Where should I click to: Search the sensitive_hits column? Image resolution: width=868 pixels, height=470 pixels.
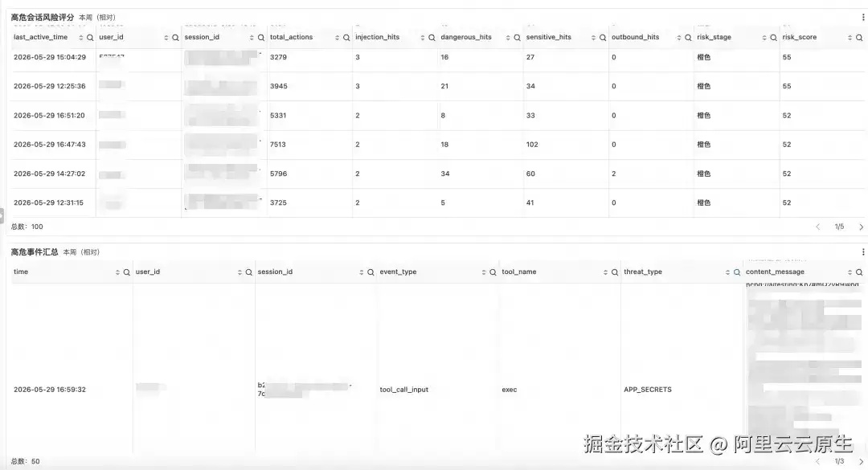[x=602, y=38]
